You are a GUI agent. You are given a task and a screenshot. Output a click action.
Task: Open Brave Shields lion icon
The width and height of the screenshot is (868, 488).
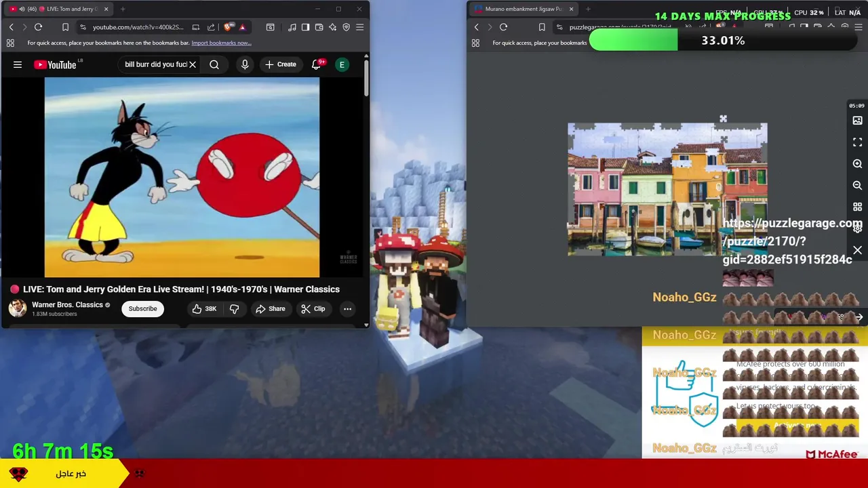(227, 27)
